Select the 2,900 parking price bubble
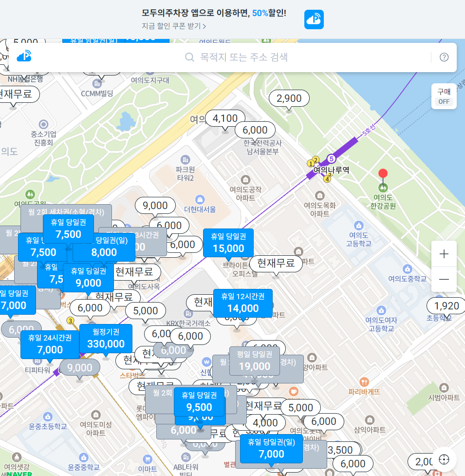Viewport: 465px width, 476px height. (289, 98)
